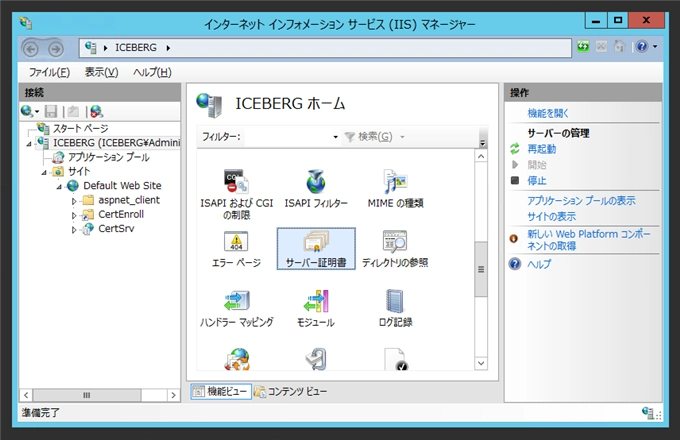Click 再起動 link in actions pane
The width and height of the screenshot is (680, 440).
(x=542, y=149)
